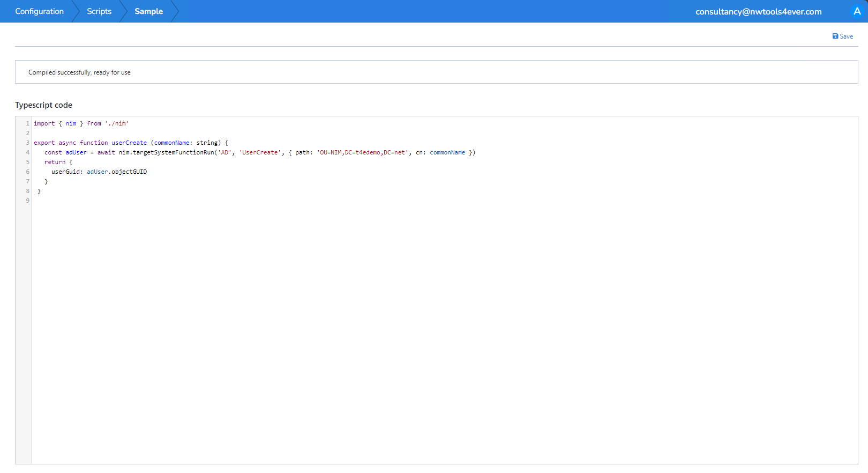Image resolution: width=868 pixels, height=473 pixels.
Task: Click the closing brace on line 8
Action: pos(39,191)
